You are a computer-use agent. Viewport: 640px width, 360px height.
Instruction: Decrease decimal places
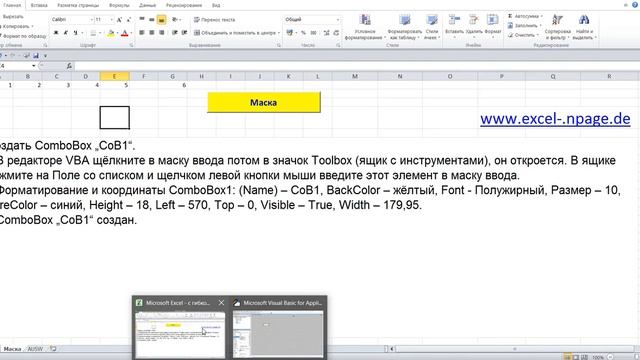[x=336, y=33]
